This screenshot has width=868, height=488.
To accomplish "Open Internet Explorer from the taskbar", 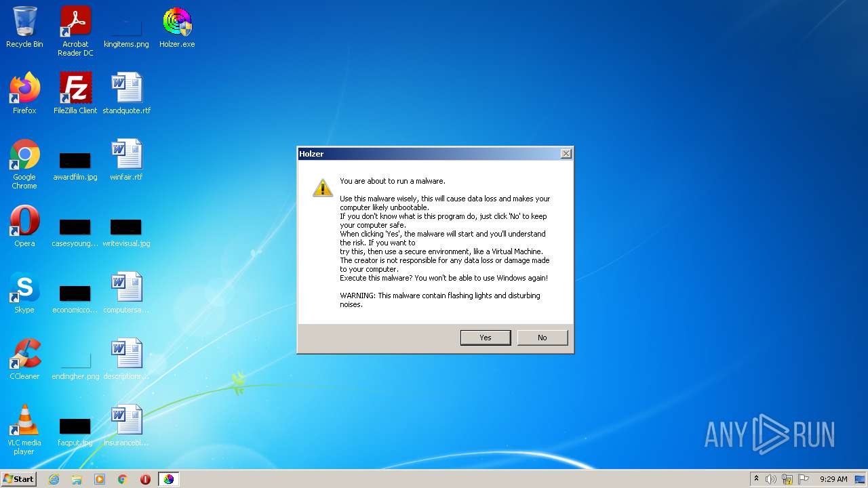I will tap(54, 479).
